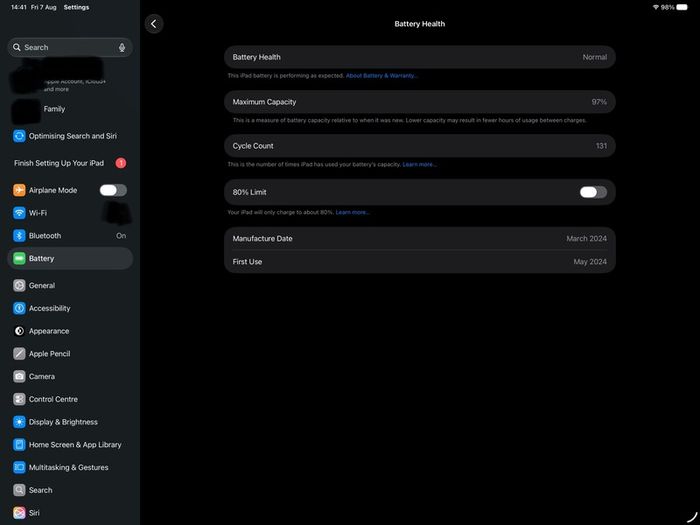This screenshot has height=525, width=700.
Task: Open Home Screen & App Library
Action: (70, 445)
